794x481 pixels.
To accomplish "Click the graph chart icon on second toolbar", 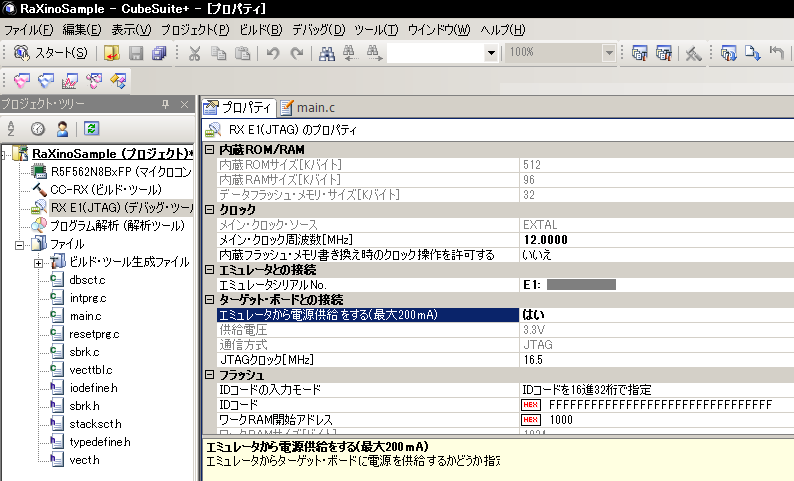I will pos(70,80).
